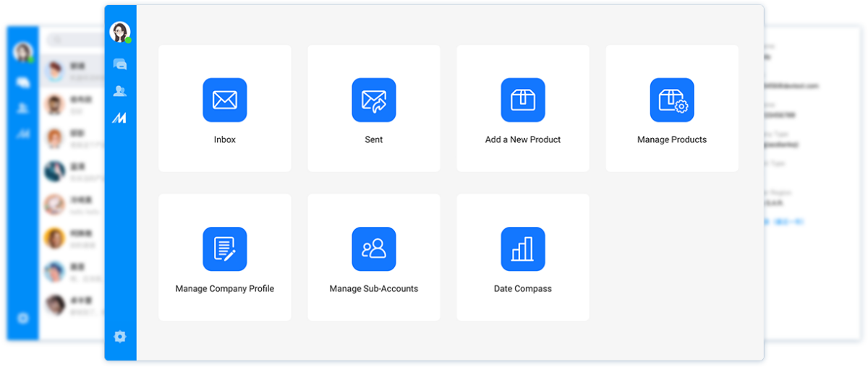868x367 pixels.
Task: Open settings gear at the sidebar bottom
Action: click(120, 336)
